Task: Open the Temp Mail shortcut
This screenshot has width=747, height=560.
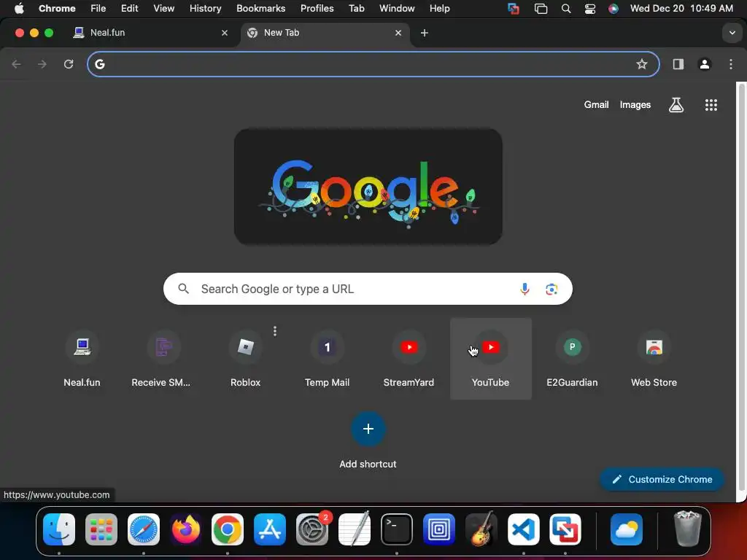Action: [x=327, y=359]
